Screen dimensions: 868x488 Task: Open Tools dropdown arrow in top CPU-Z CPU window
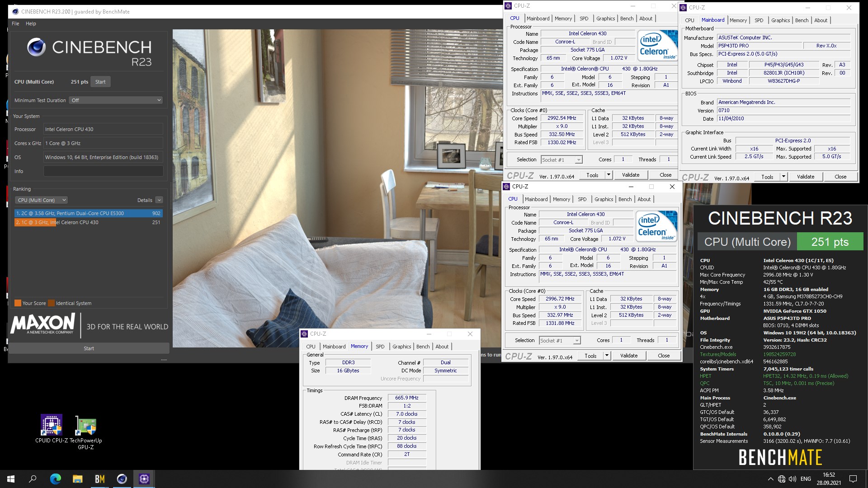(609, 175)
